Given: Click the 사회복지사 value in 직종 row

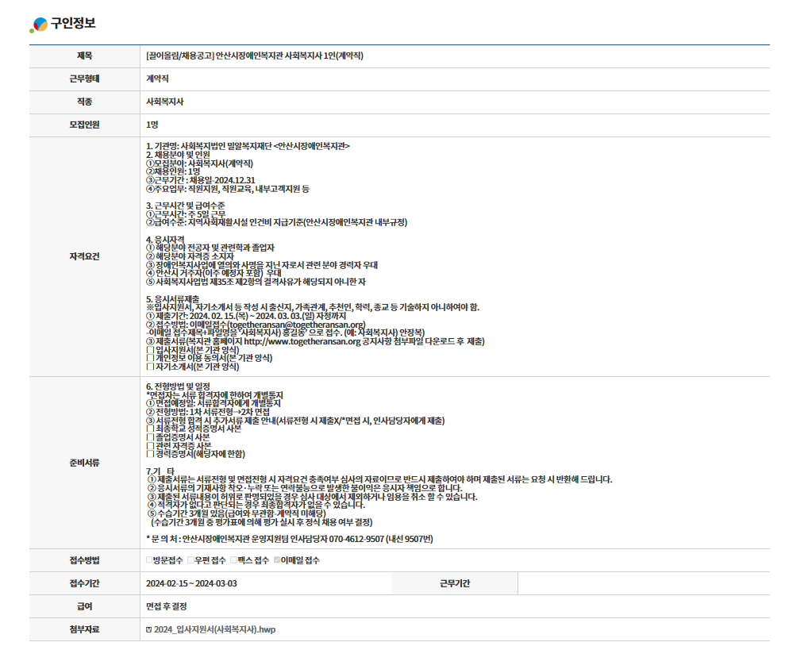Looking at the screenshot, I should (164, 102).
